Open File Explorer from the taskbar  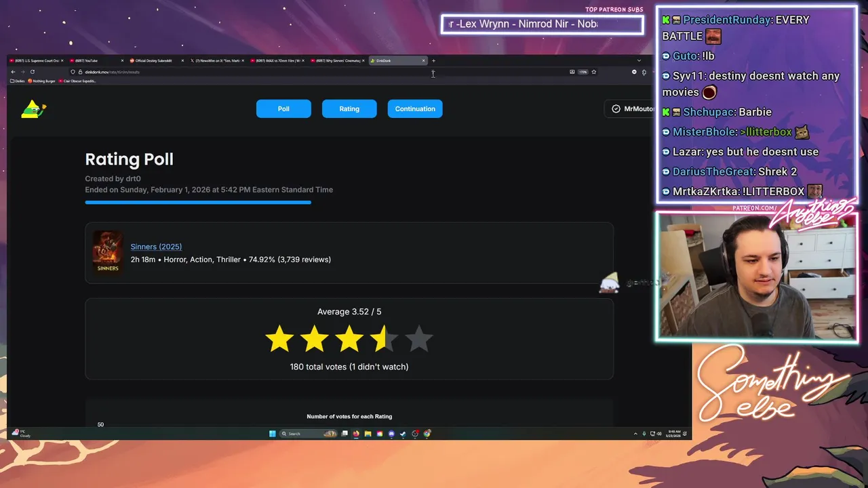[368, 434]
